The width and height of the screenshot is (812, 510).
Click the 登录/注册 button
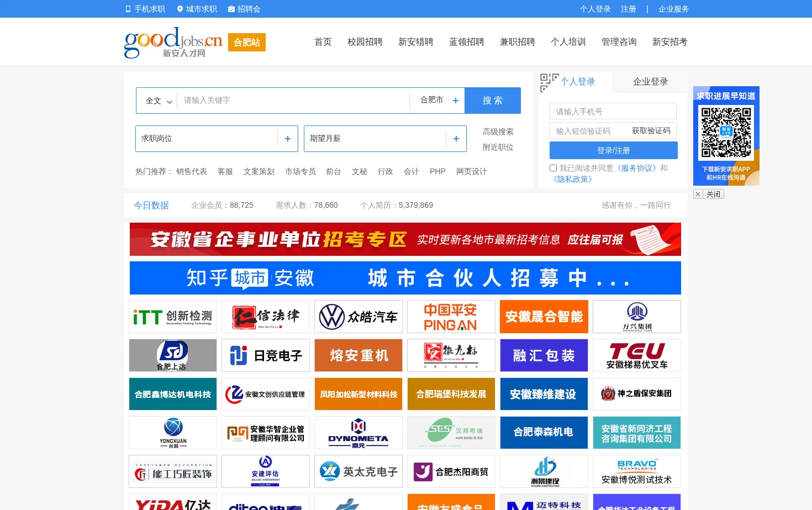pyautogui.click(x=614, y=150)
